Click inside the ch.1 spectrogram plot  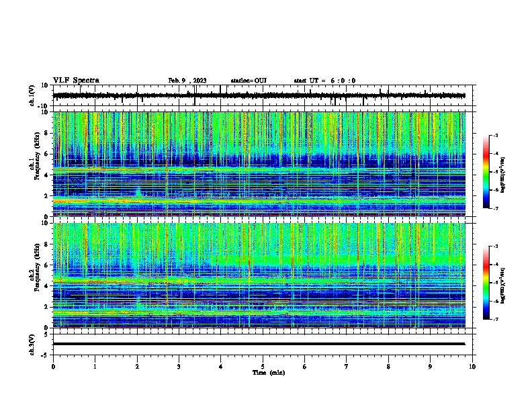pos(259,164)
